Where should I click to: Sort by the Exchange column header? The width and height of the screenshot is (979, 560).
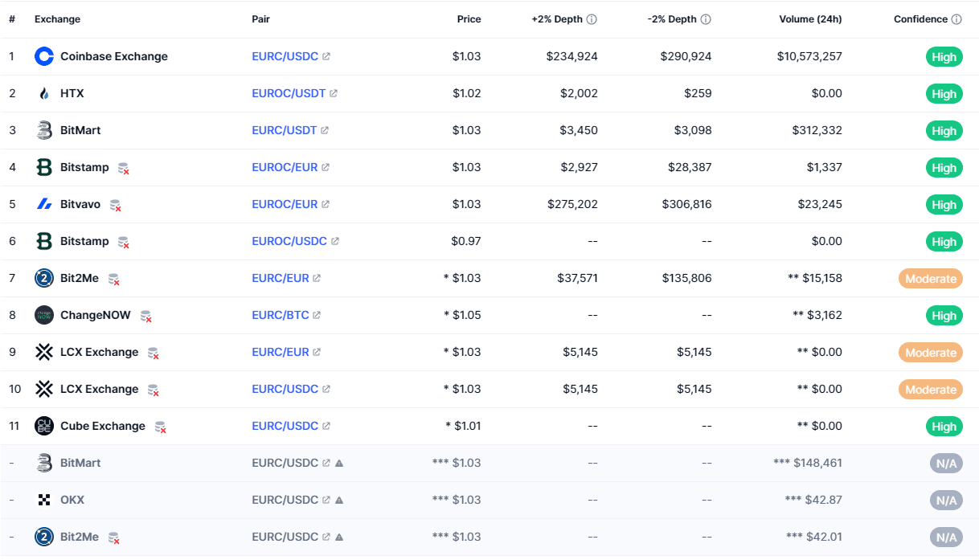pos(57,19)
